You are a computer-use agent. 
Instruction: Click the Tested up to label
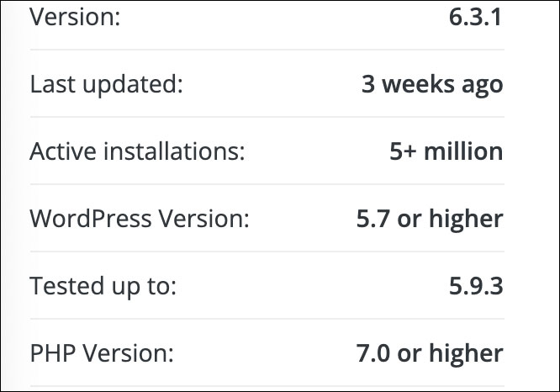click(x=103, y=286)
